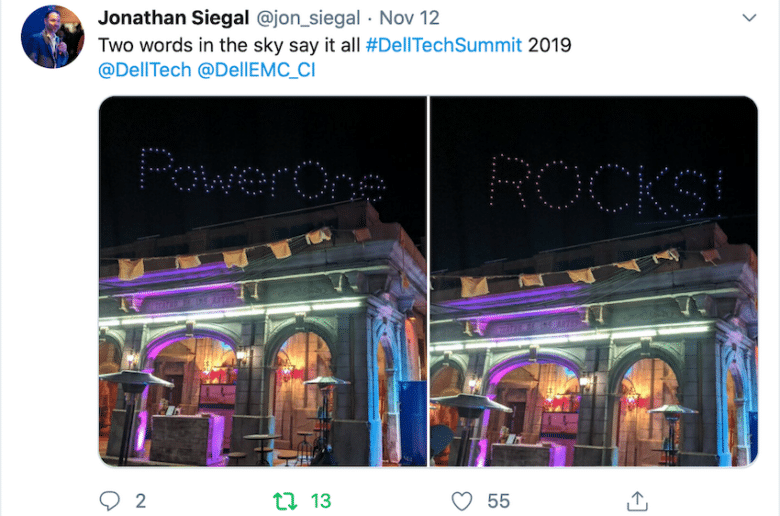Visit the @DellTech mention link
This screenshot has width=780, height=516.
145,70
